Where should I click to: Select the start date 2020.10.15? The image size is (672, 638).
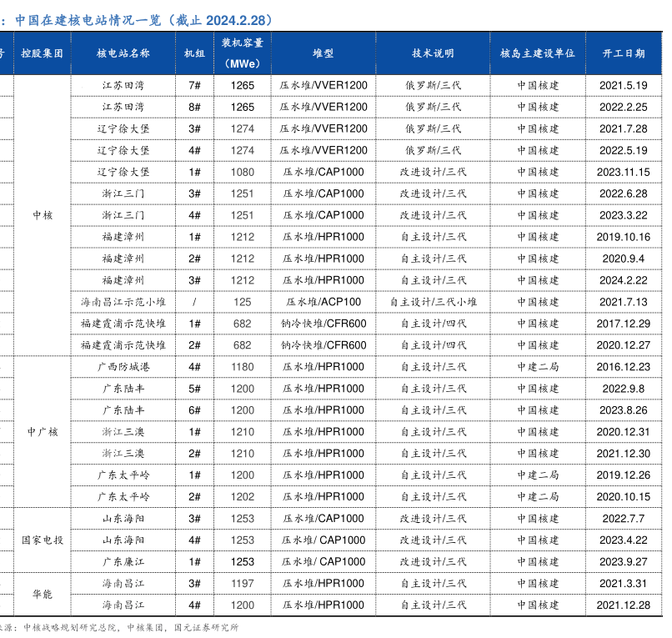[x=624, y=496]
